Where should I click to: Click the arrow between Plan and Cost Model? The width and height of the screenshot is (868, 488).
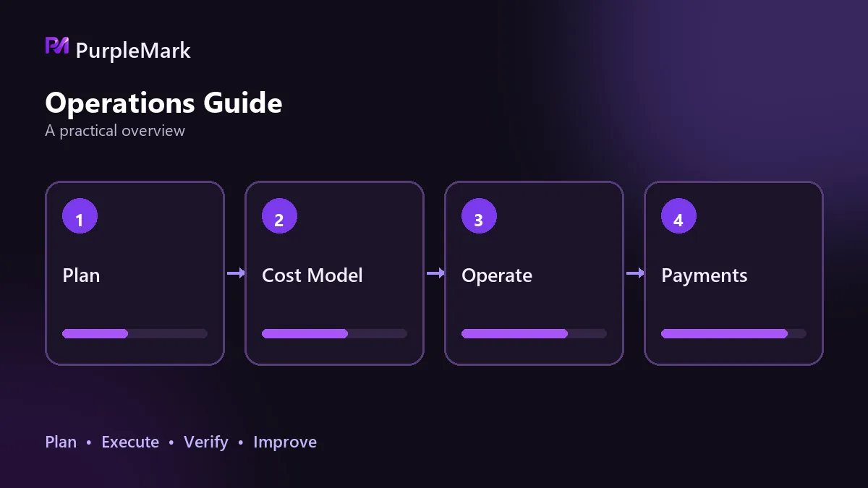click(x=235, y=273)
